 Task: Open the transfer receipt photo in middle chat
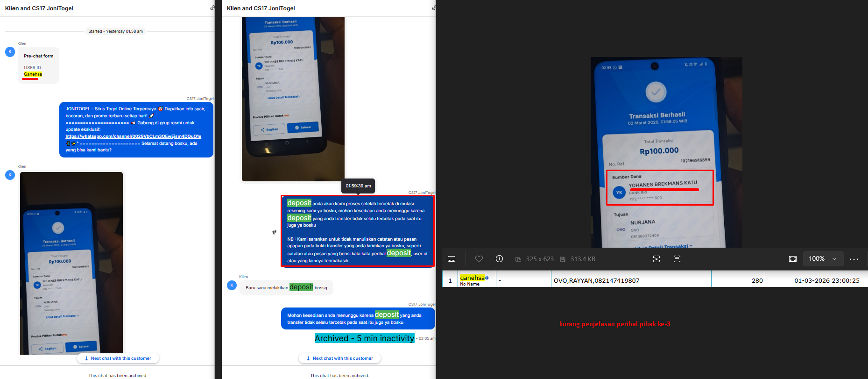tap(293, 99)
